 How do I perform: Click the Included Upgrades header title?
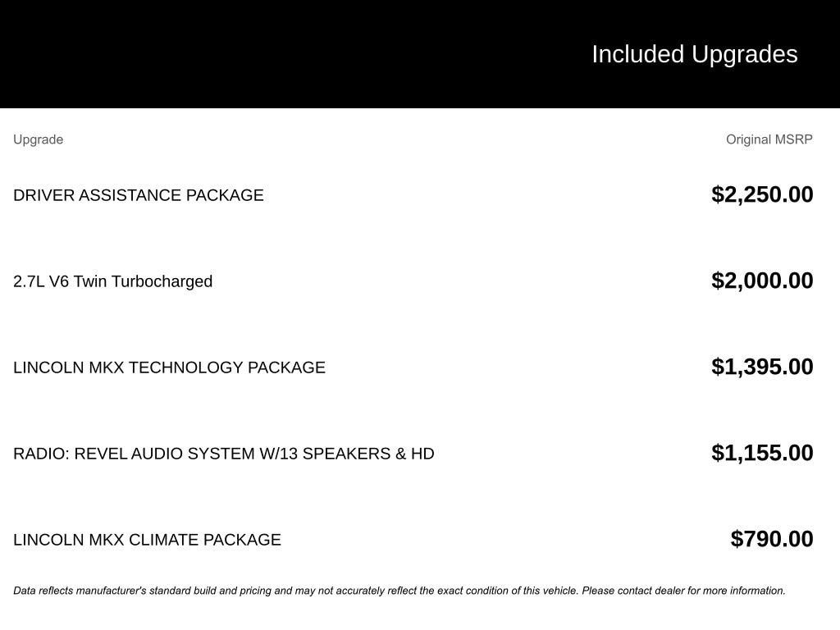694,55
